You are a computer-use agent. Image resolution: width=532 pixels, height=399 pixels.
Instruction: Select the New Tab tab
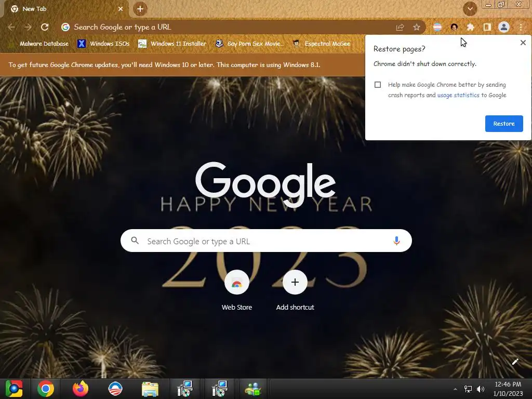pos(66,9)
